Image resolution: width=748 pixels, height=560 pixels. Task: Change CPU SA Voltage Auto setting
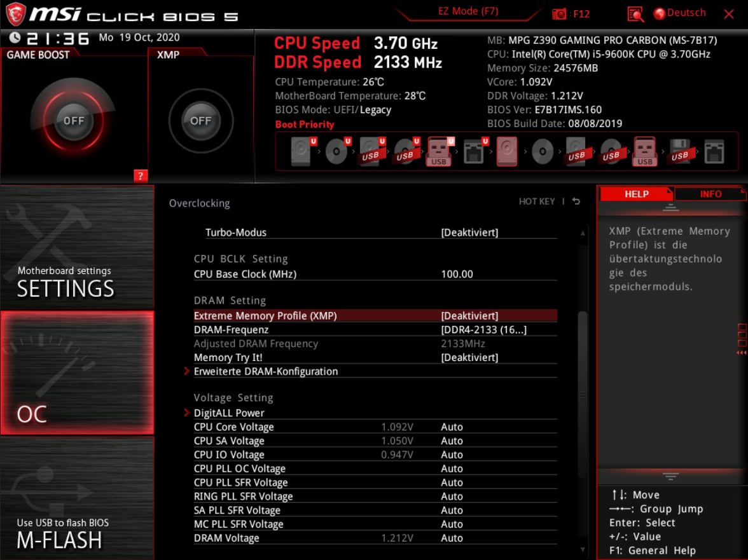pyautogui.click(x=452, y=440)
